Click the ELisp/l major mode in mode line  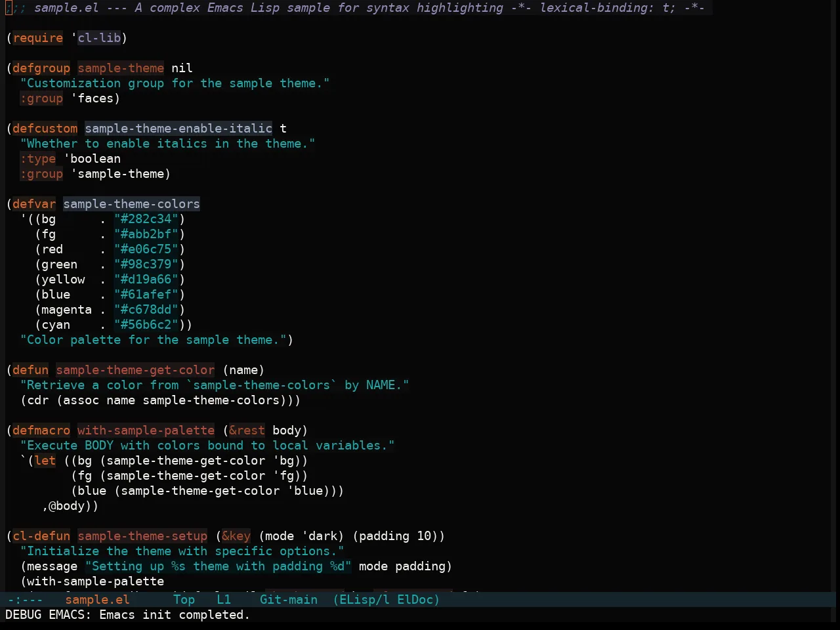click(364, 599)
